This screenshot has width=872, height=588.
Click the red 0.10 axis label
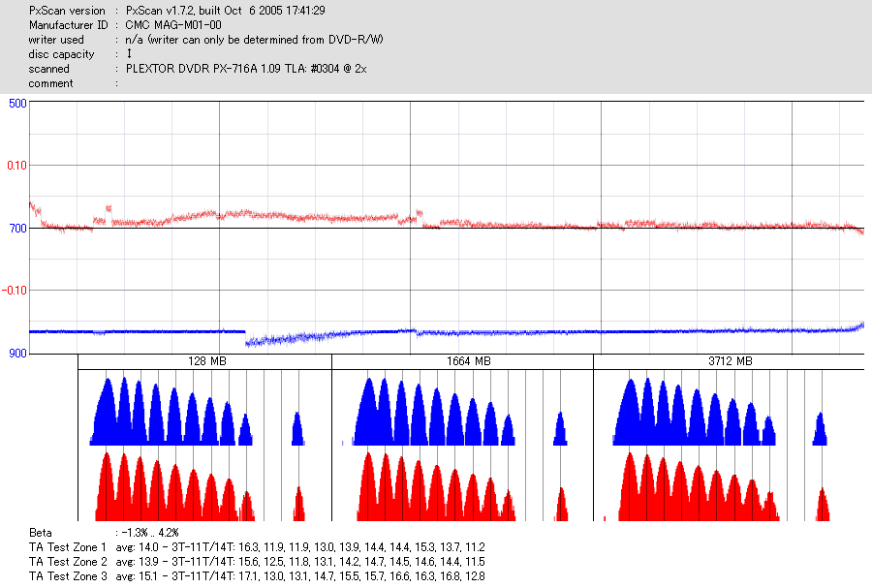coord(16,166)
